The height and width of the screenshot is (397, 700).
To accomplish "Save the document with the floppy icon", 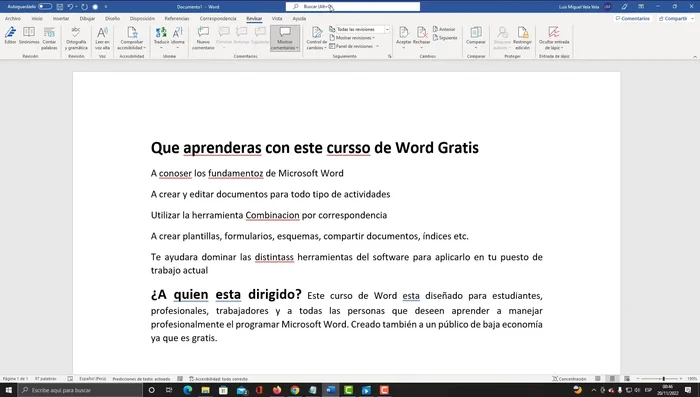I will click(60, 7).
